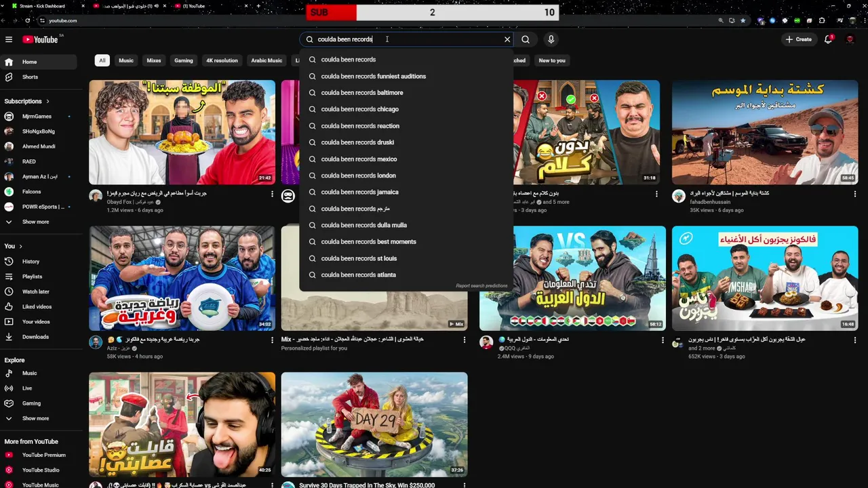868x488 pixels.
Task: Select the Music filter chip
Action: coord(126,60)
